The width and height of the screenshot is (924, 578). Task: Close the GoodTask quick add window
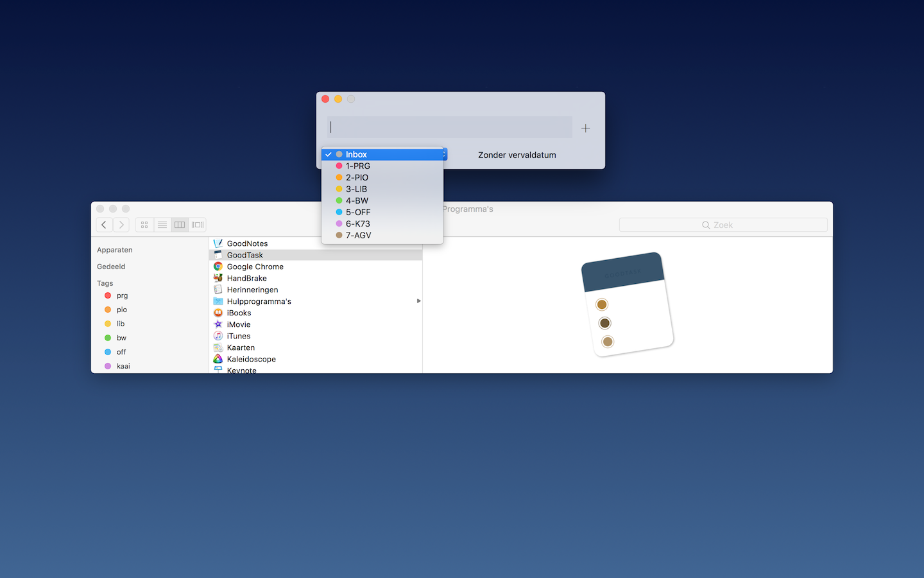325,99
